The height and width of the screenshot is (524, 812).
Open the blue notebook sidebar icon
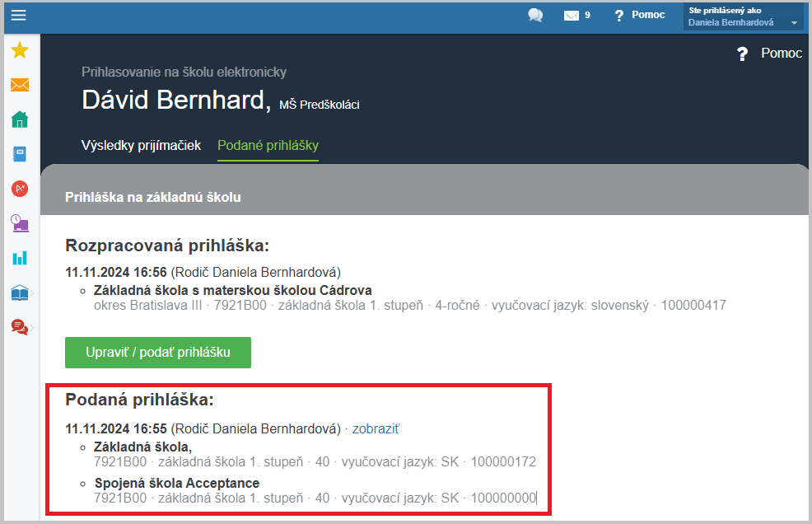click(x=20, y=154)
